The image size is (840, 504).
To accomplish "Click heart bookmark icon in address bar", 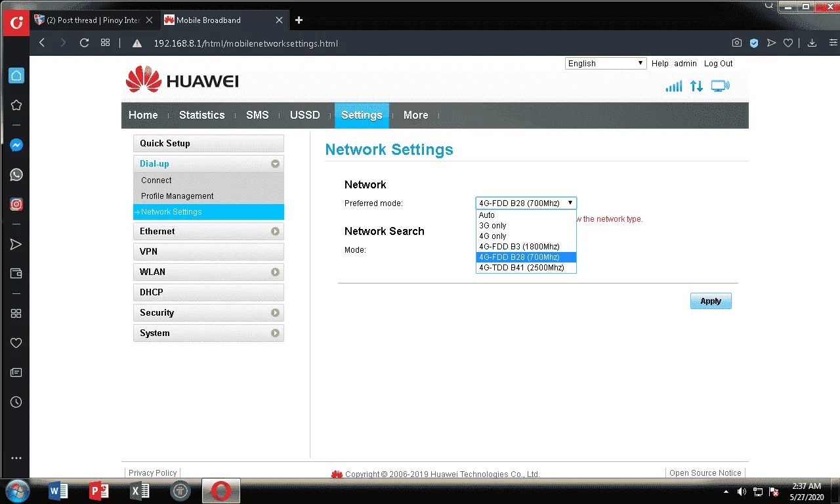I will pyautogui.click(x=788, y=43).
